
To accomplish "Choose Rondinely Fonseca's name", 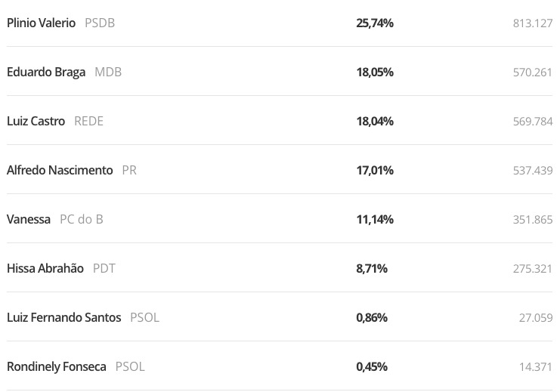I will (x=57, y=367).
